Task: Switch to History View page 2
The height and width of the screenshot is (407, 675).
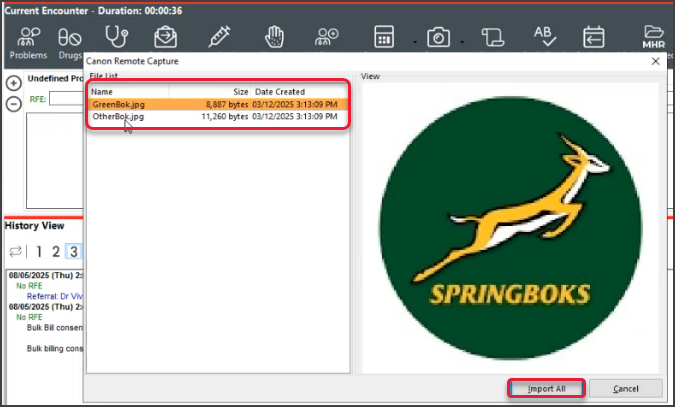Action: [56, 252]
